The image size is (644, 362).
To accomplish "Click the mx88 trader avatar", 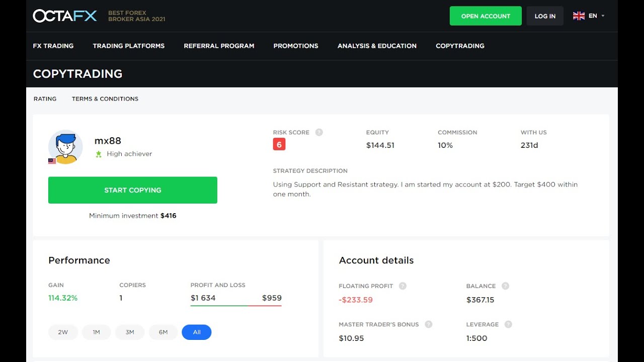I will (x=65, y=147).
